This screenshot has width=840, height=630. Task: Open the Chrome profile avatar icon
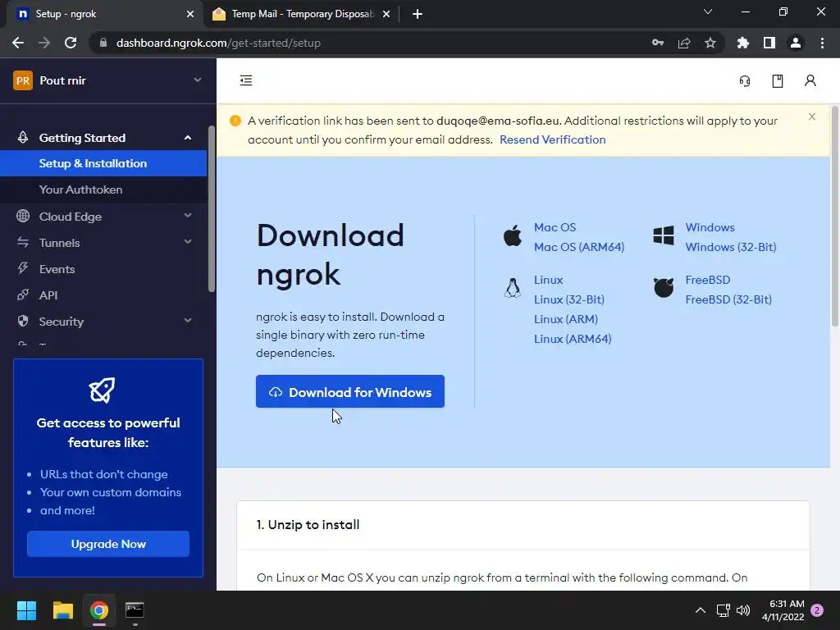pyautogui.click(x=796, y=43)
